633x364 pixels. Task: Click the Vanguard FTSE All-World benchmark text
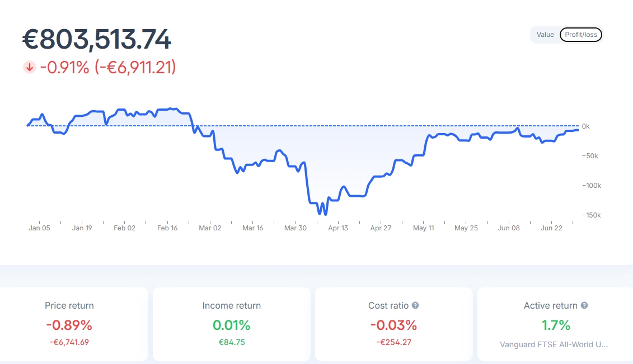(x=555, y=344)
